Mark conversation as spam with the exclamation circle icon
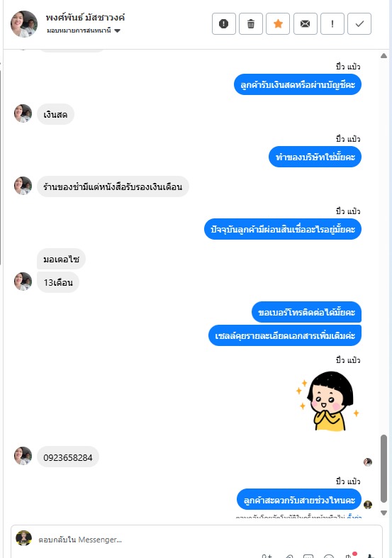392x558 pixels. [224, 24]
